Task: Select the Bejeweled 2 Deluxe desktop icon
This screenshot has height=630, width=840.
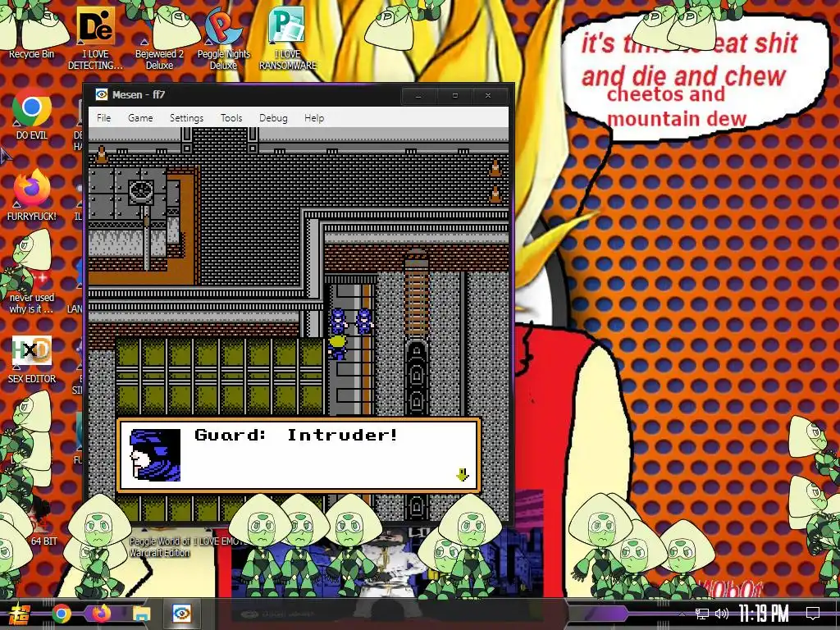Action: click(x=159, y=38)
